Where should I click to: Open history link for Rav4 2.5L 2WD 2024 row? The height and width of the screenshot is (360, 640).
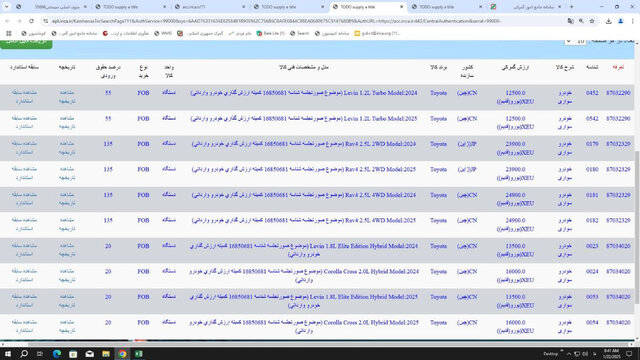pos(67,148)
